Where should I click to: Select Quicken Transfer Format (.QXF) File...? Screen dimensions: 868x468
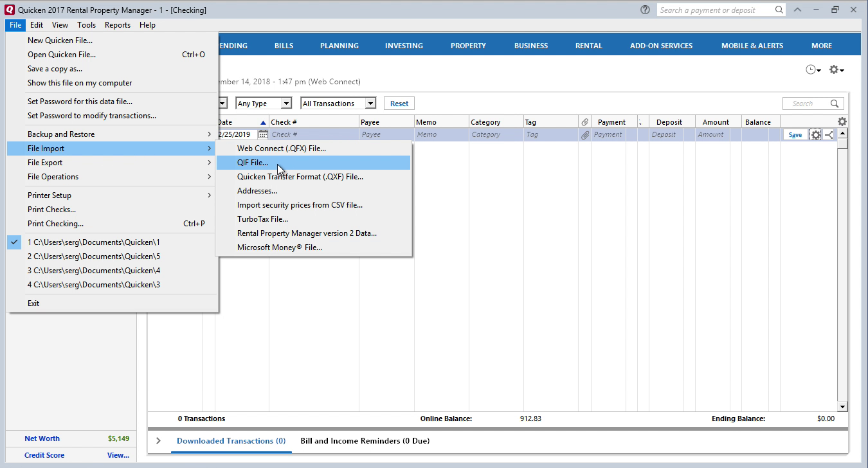314,177
